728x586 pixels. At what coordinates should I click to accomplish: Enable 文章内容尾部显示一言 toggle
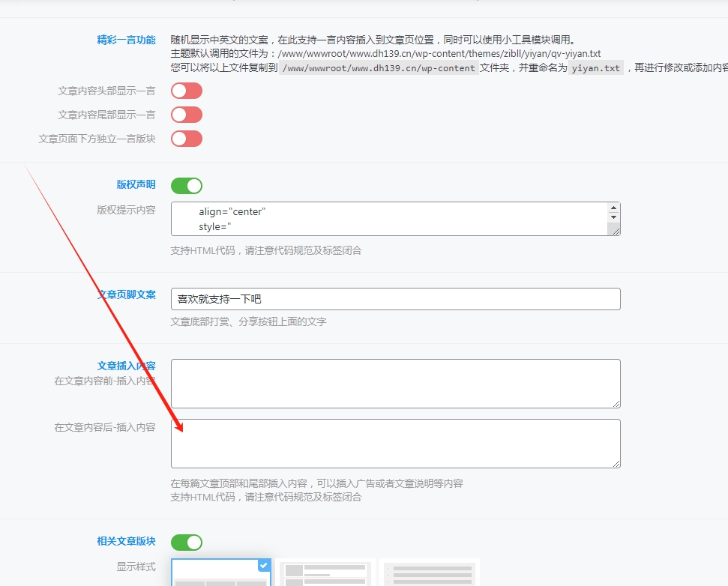tap(187, 115)
